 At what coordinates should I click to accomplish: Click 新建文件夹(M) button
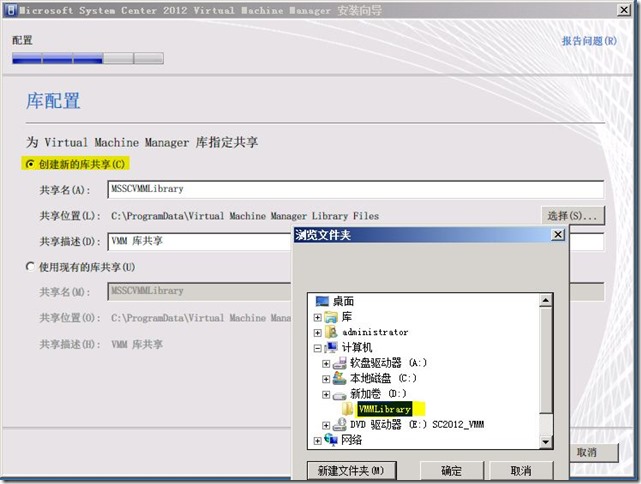pyautogui.click(x=351, y=471)
